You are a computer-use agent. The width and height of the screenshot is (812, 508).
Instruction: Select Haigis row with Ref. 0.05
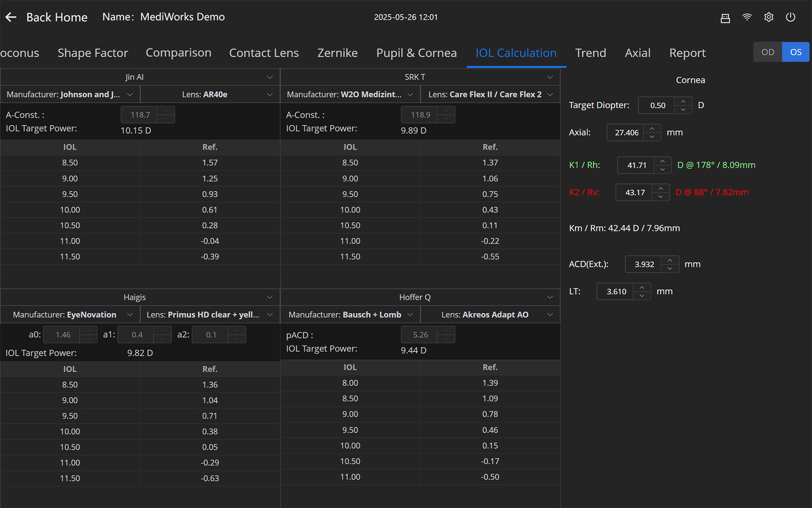click(140, 447)
